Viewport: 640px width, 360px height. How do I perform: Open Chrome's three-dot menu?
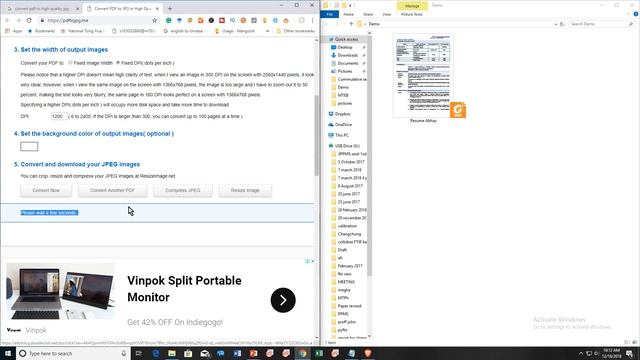tap(313, 20)
